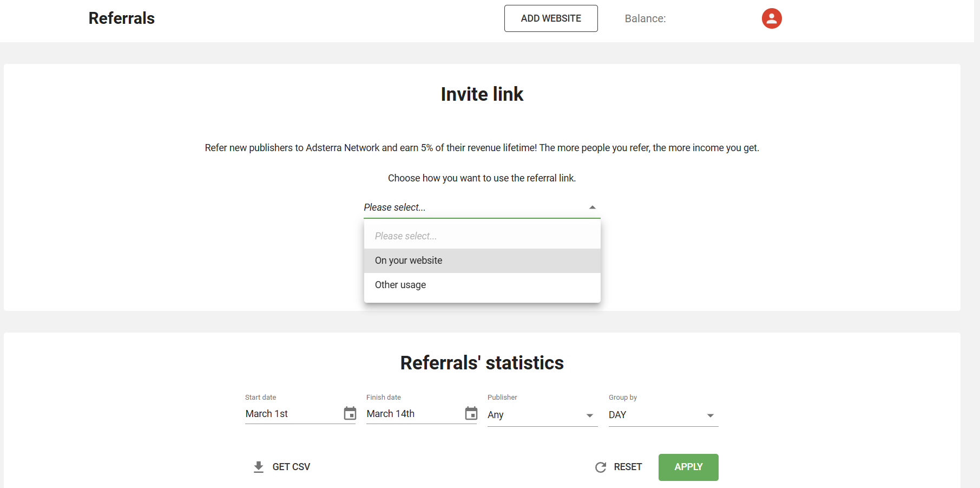The image size is (980, 488).
Task: Collapse the referral link usage dropdown arrow
Action: (593, 207)
